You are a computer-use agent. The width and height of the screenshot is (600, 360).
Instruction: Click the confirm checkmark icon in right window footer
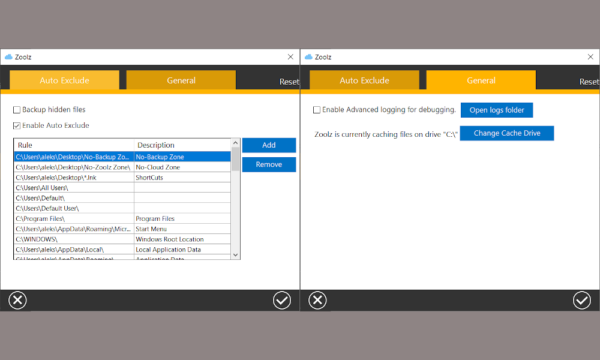(582, 300)
